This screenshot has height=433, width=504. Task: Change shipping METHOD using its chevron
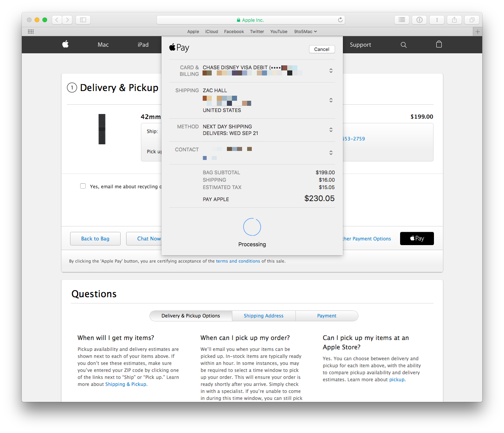click(331, 130)
